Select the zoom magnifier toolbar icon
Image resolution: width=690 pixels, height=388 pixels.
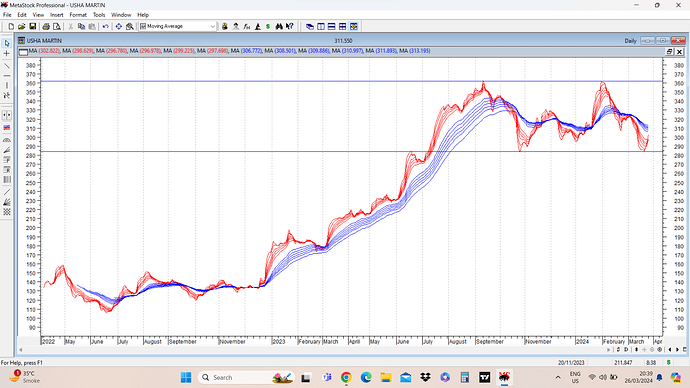point(129,26)
